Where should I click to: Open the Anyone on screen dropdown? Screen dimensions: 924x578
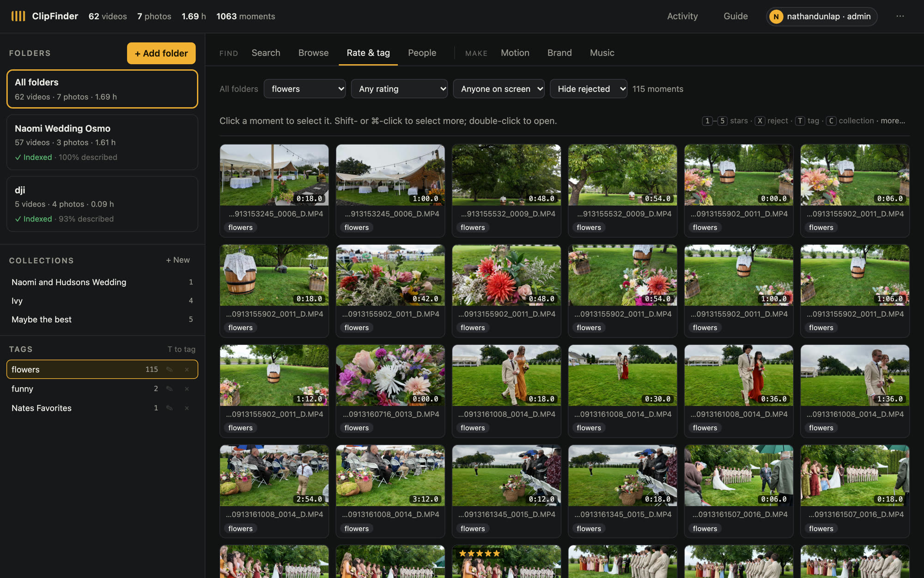[x=499, y=89]
